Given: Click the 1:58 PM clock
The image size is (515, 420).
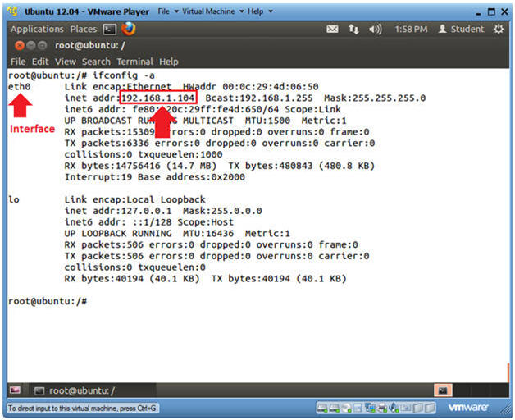Looking at the screenshot, I should point(411,30).
